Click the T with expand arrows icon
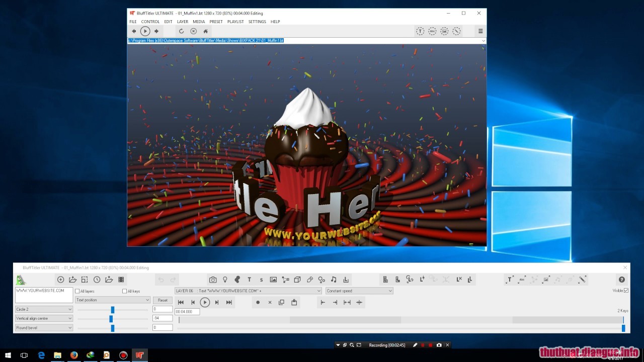The width and height of the screenshot is (644, 362). [x=510, y=280]
